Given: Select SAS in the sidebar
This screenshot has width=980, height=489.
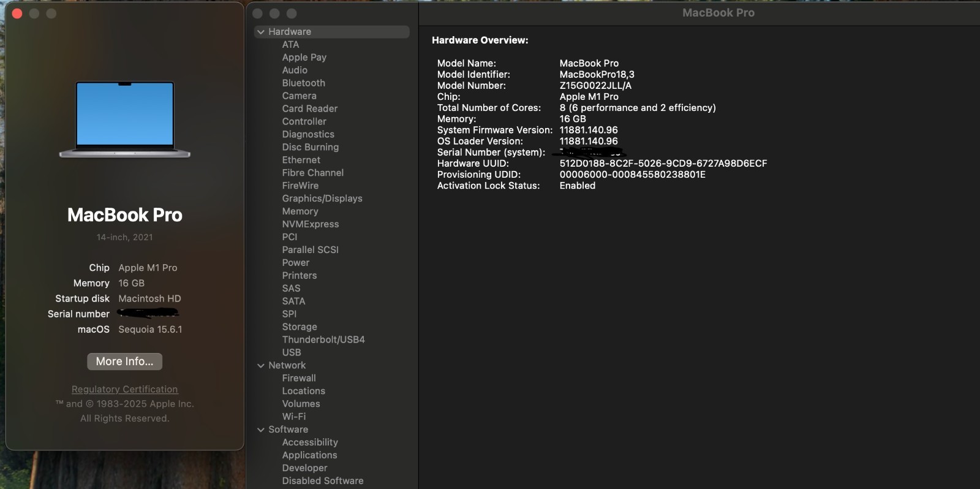Looking at the screenshot, I should tap(291, 289).
